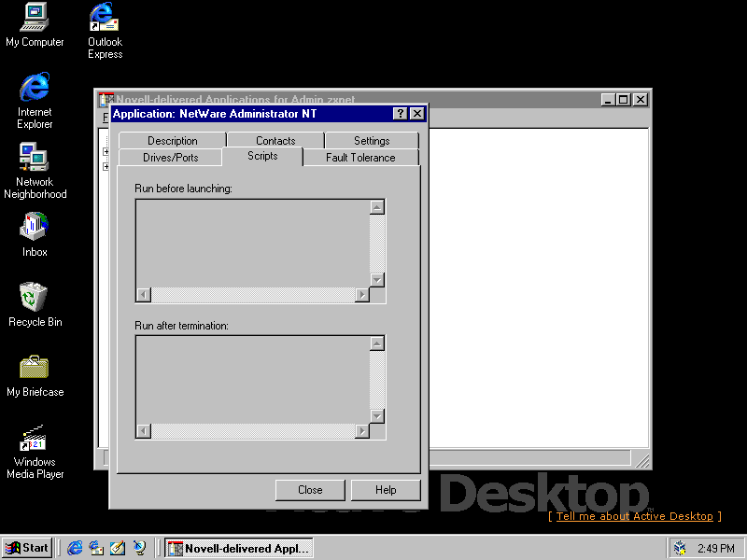Switch to the Drives/Ports tab
This screenshot has height=560, width=747.
click(x=170, y=157)
